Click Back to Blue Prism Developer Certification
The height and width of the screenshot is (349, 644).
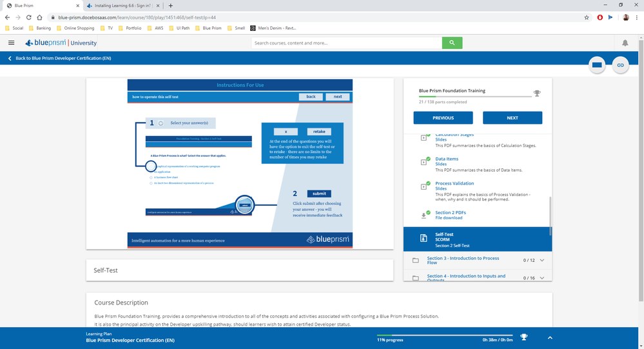coord(63,58)
